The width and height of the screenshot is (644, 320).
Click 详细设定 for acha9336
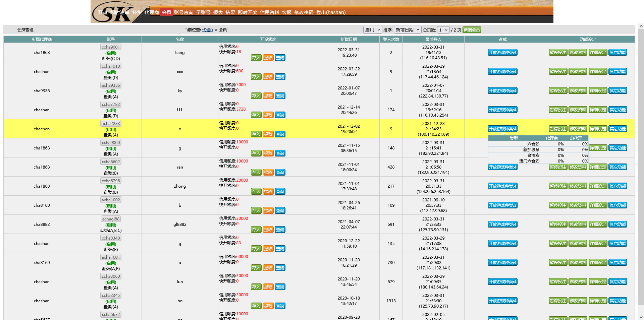pos(598,91)
